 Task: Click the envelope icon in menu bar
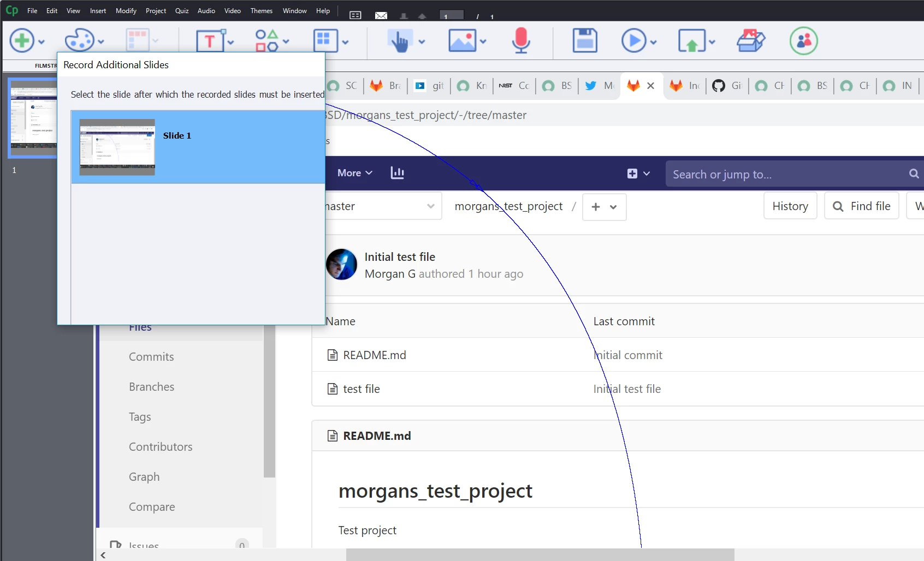381,15
